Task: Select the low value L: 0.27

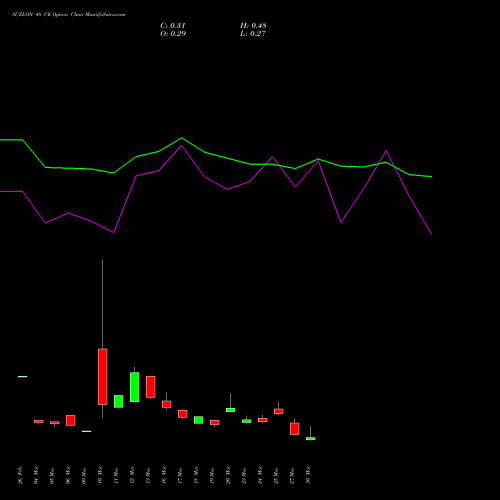Action: click(x=253, y=33)
